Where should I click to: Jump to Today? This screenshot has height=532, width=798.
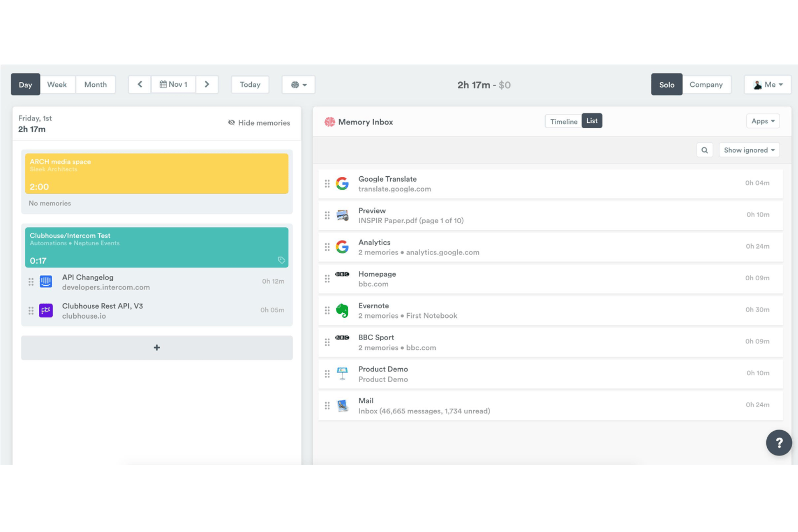(250, 85)
